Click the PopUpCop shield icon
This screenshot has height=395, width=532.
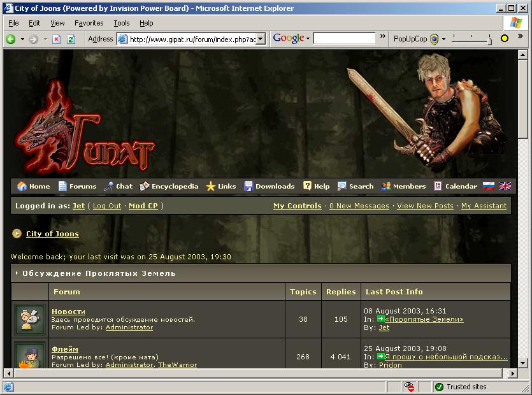[435, 39]
